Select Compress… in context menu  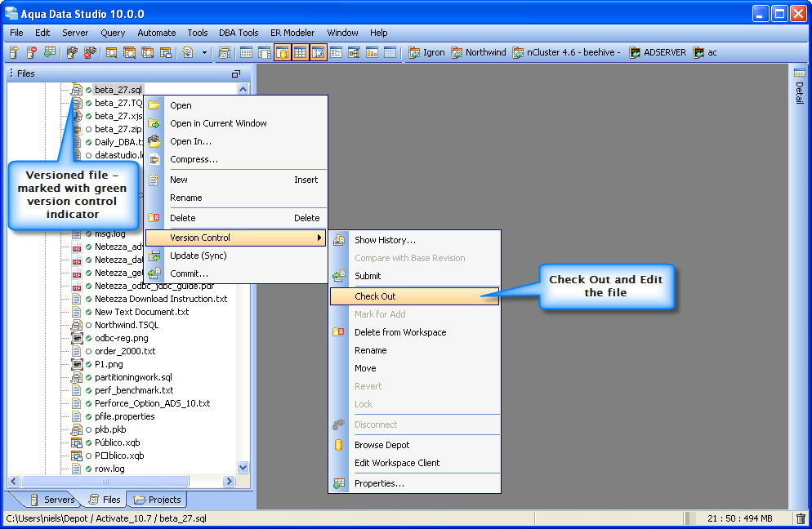point(235,159)
